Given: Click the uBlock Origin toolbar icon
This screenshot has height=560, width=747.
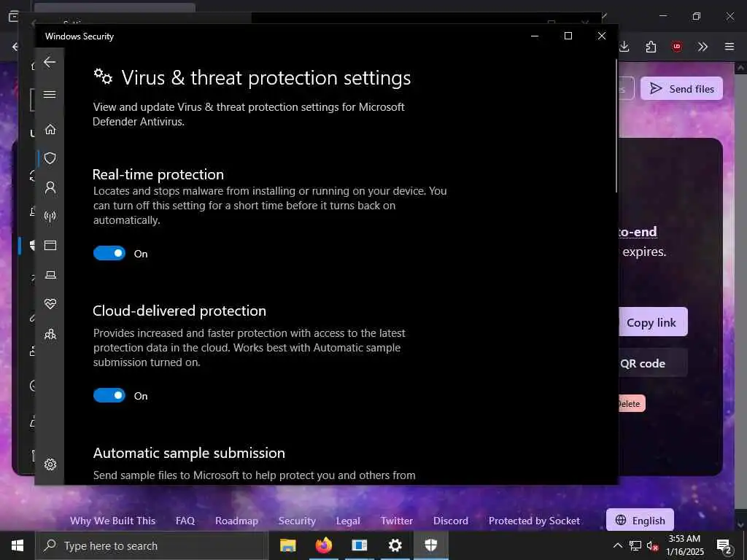Looking at the screenshot, I should [676, 46].
